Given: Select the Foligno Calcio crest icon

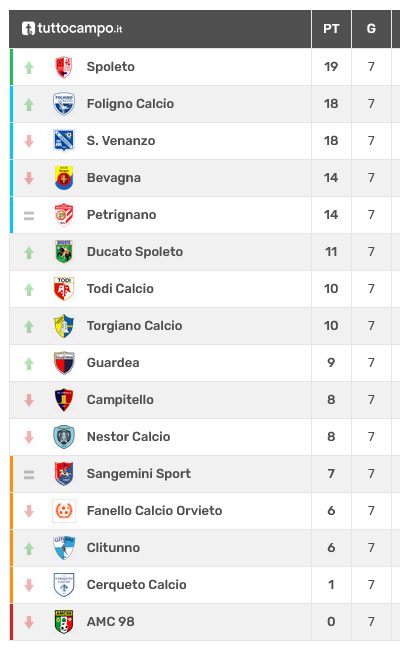Looking at the screenshot, I should (64, 104).
